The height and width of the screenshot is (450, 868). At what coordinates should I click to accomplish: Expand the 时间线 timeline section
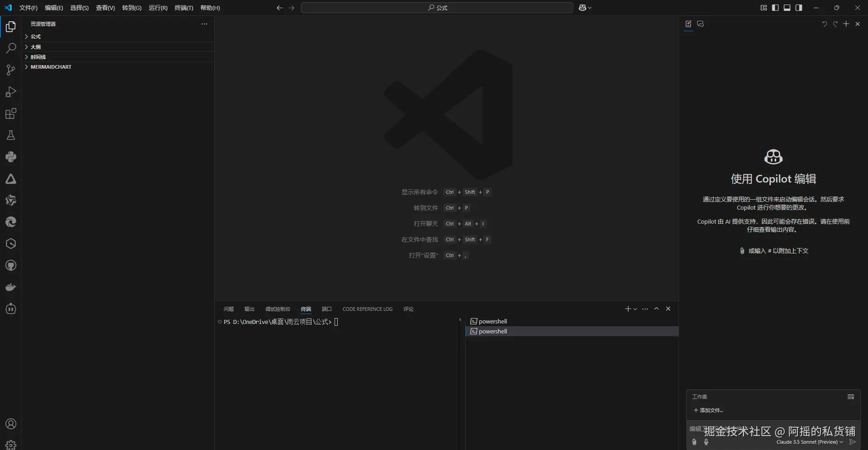click(x=118, y=57)
